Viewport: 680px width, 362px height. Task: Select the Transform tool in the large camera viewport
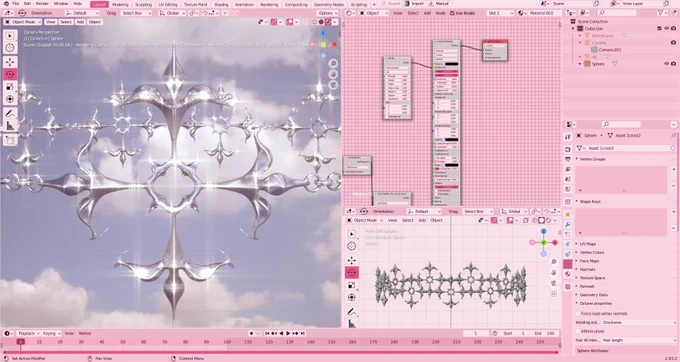[10, 99]
